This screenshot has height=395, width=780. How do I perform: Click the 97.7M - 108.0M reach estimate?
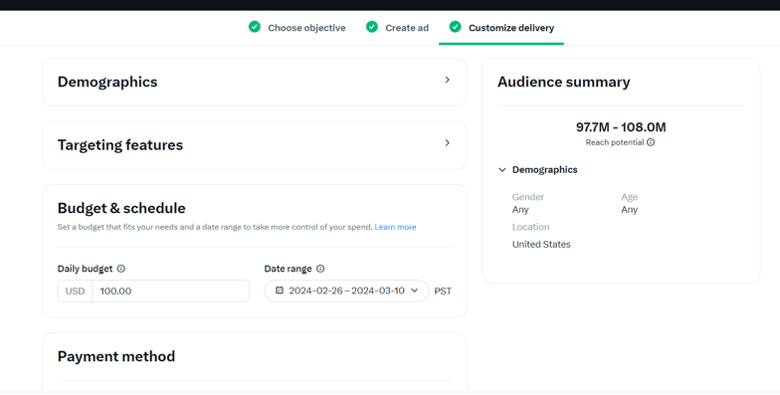621,127
